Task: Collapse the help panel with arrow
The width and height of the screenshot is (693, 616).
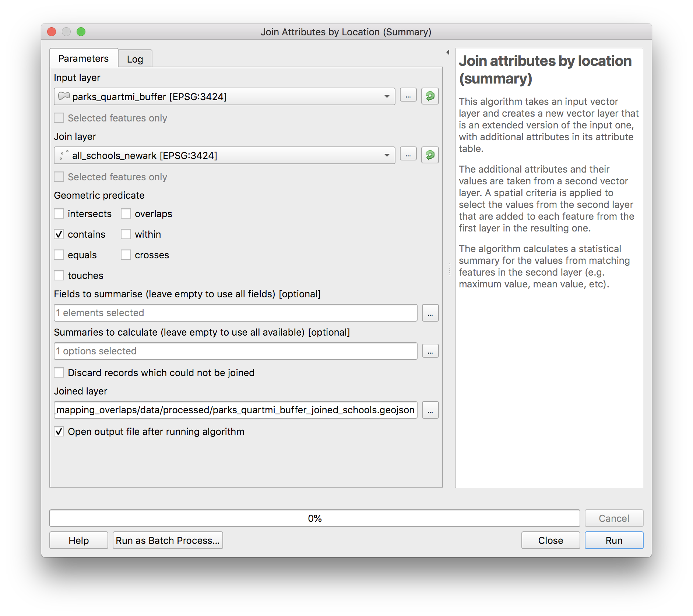Action: pos(448,52)
